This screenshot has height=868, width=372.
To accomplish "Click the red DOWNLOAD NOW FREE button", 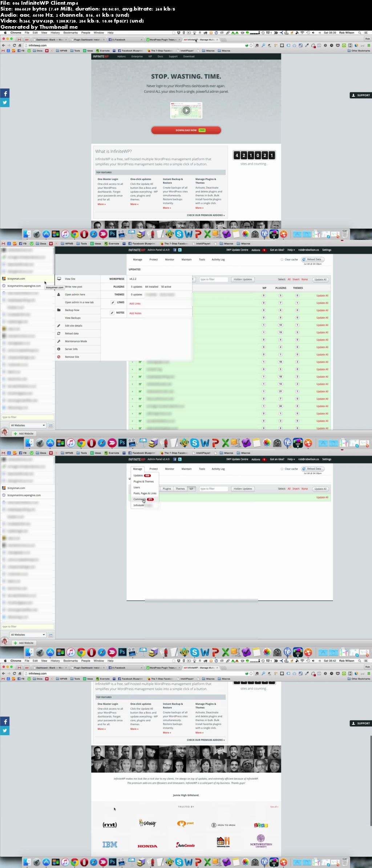I will point(186,130).
